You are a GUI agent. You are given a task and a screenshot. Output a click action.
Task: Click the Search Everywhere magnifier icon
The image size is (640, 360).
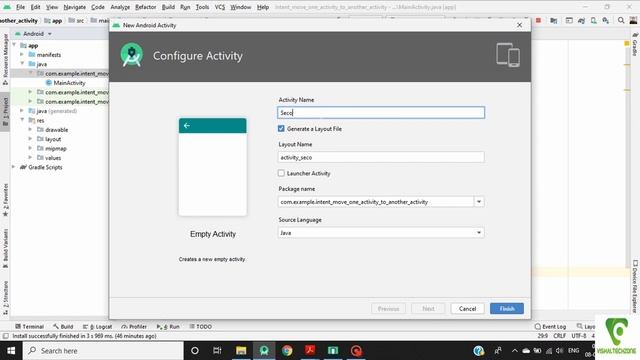coord(621,20)
